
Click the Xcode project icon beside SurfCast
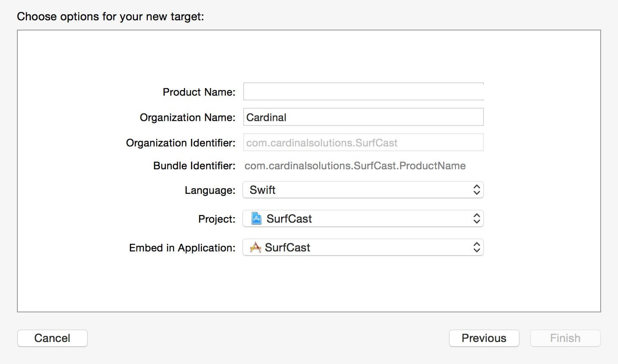coord(256,218)
